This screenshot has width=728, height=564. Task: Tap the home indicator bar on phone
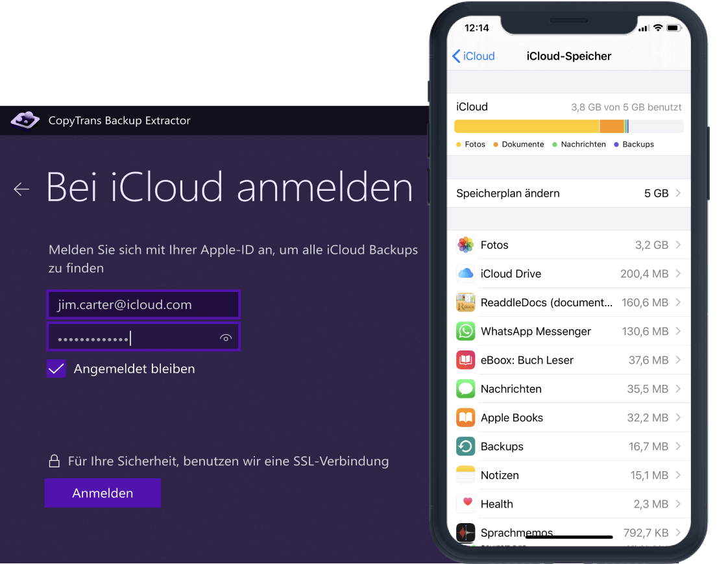[x=569, y=537]
